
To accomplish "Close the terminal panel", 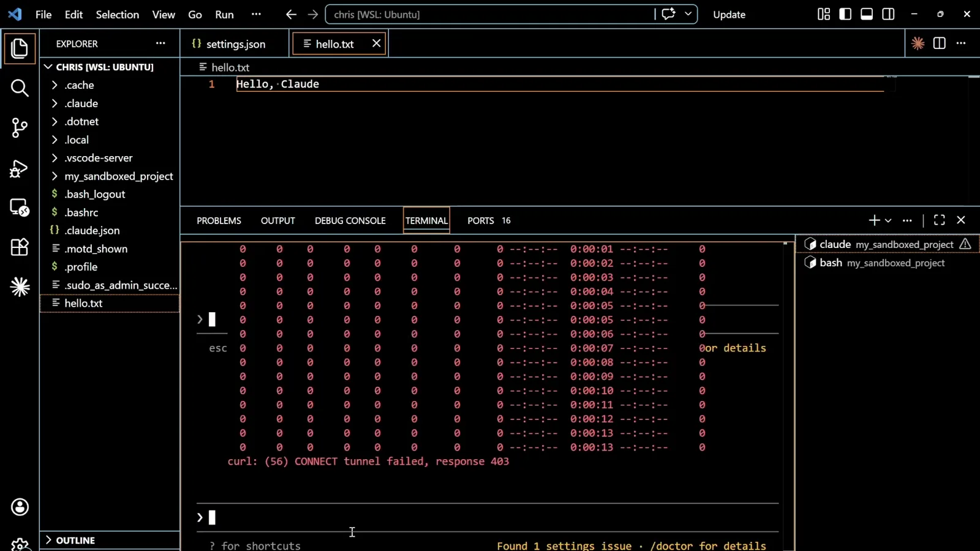I will tap(961, 220).
